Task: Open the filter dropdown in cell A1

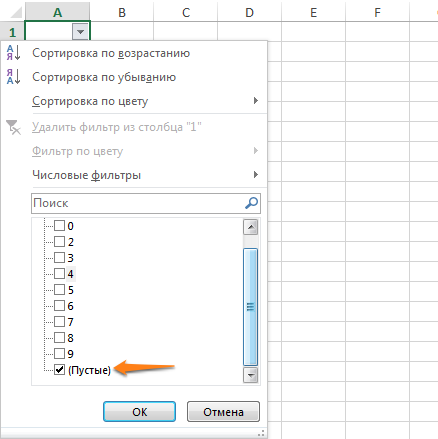Action: tap(80, 32)
